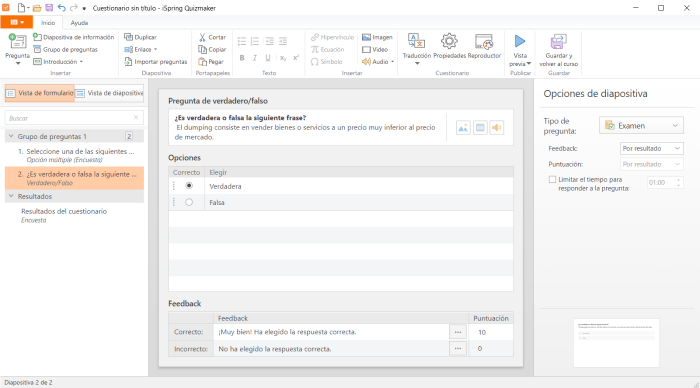Viewport: 700px width, 388px height.
Task: Cut selection with Cortar
Action: [x=212, y=37]
